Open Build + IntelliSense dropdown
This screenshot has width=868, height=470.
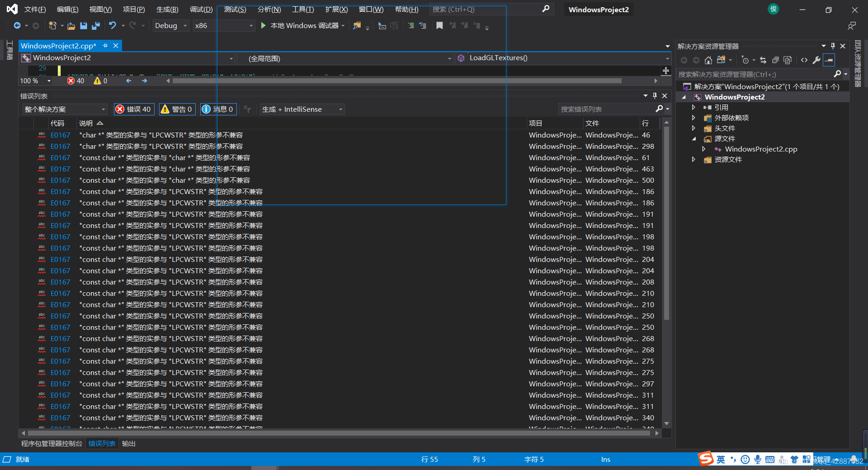(x=302, y=109)
